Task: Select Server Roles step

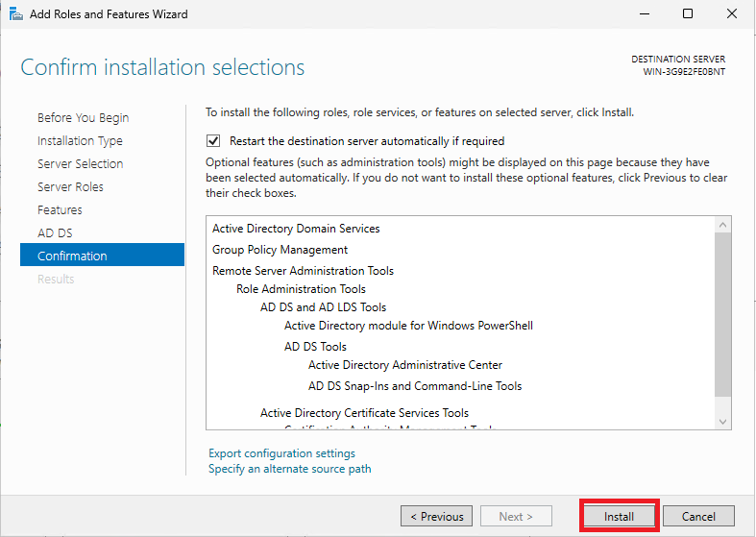Action: [70, 187]
